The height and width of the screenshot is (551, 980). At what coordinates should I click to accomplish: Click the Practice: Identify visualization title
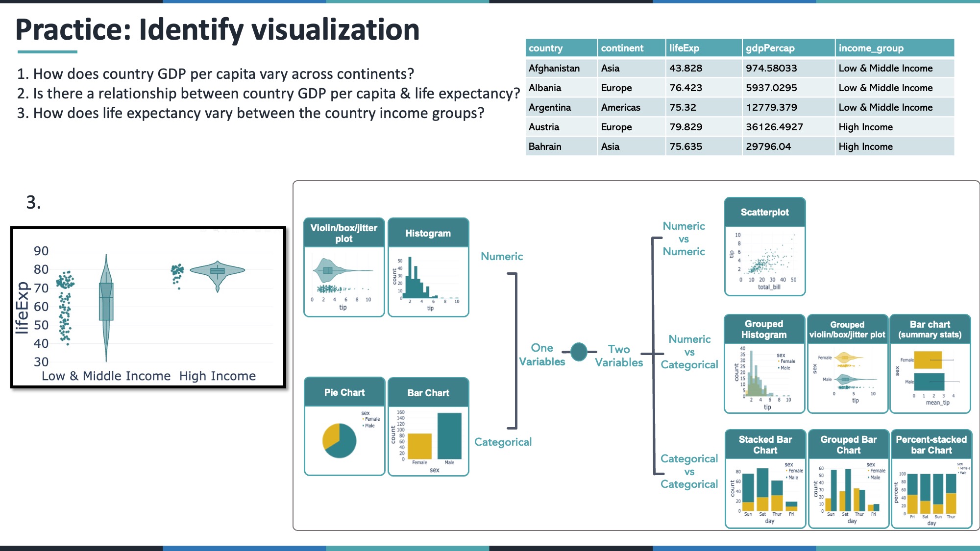(218, 30)
